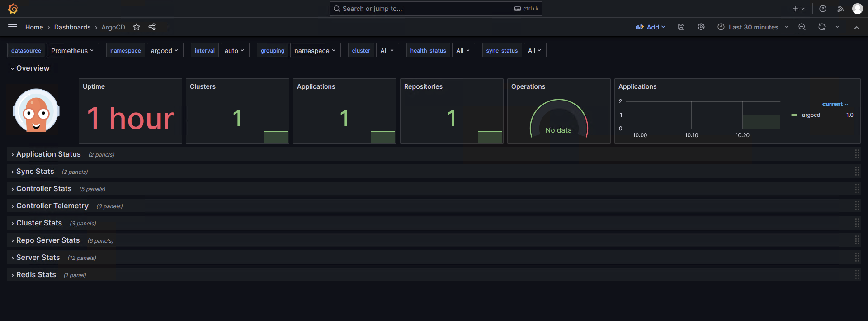The height and width of the screenshot is (321, 868).
Task: Refresh the dashboard
Action: (x=822, y=27)
